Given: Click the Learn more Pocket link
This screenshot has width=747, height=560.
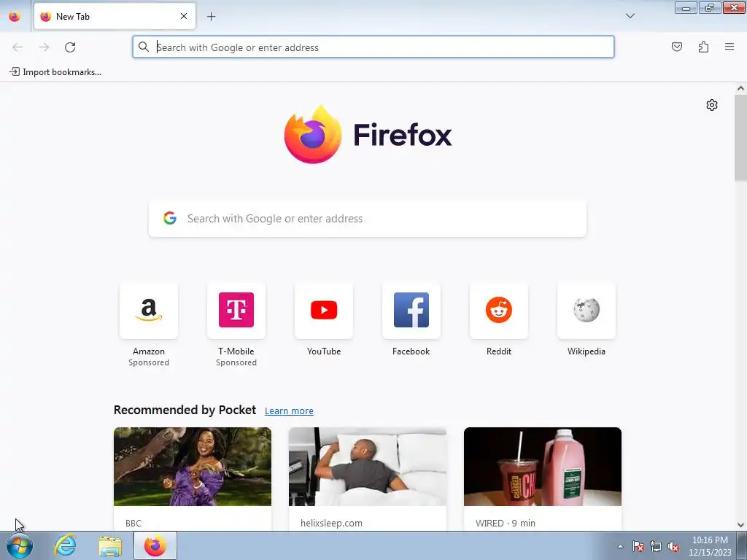Looking at the screenshot, I should [x=289, y=411].
